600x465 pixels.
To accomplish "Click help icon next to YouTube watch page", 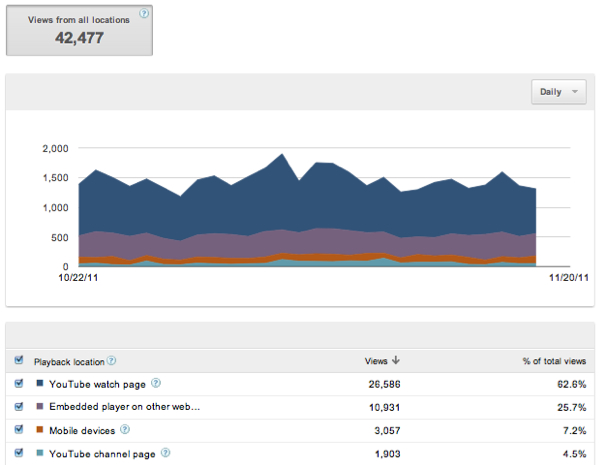I will [157, 384].
